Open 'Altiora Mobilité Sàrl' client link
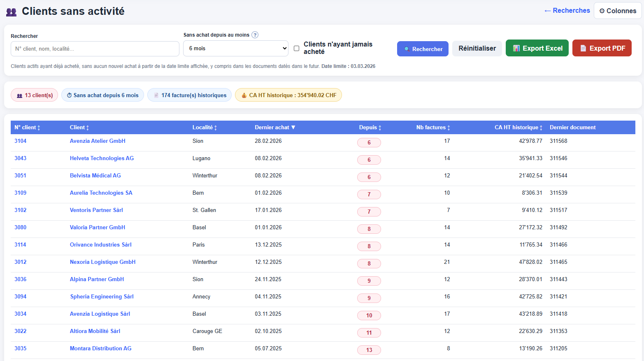 coord(95,331)
